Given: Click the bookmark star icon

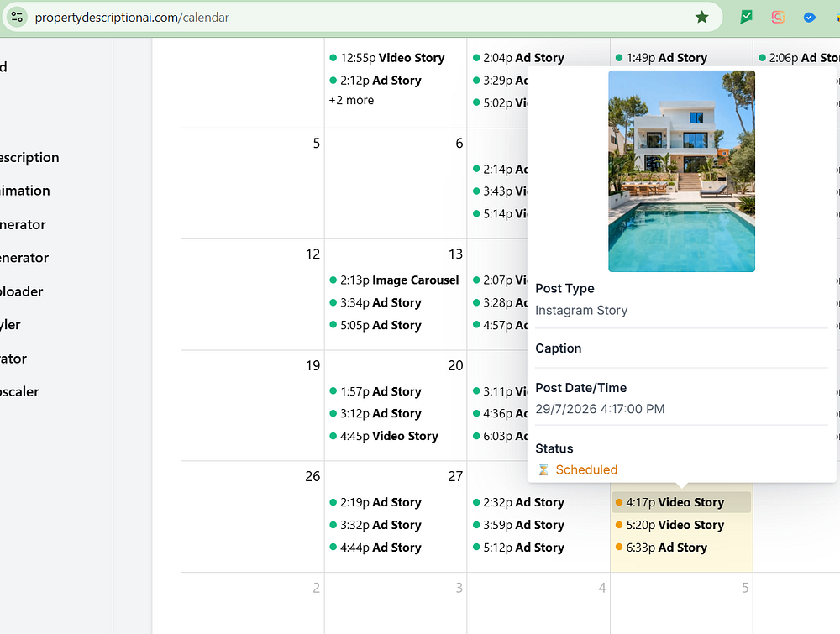Looking at the screenshot, I should pos(701,17).
